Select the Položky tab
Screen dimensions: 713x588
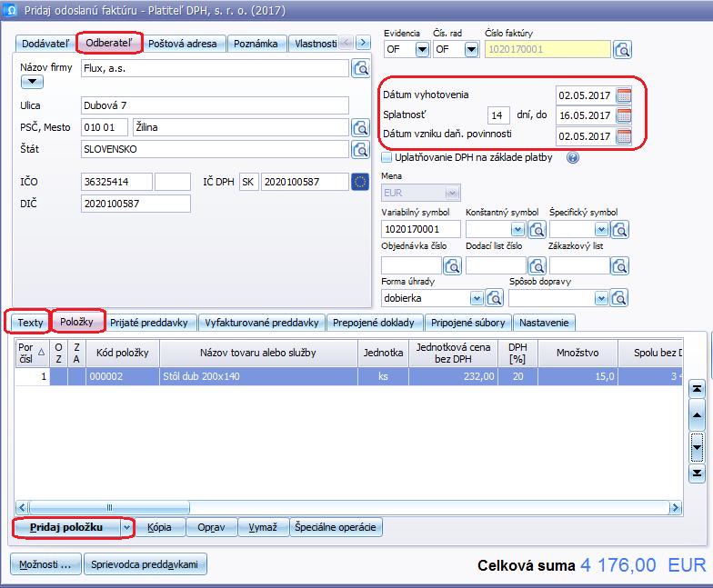pyautogui.click(x=76, y=322)
